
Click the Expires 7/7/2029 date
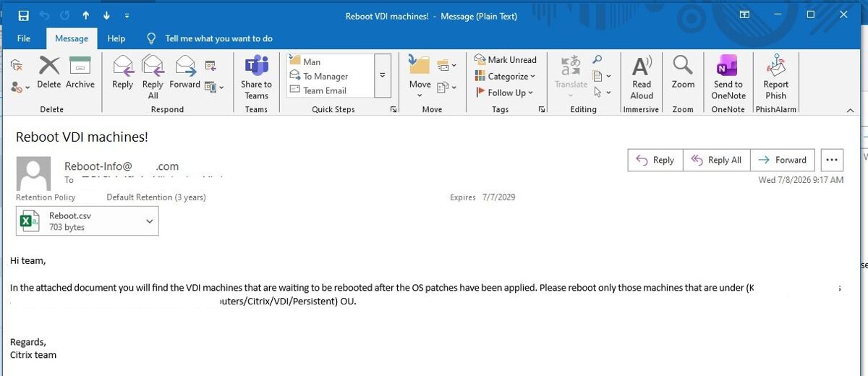click(482, 197)
